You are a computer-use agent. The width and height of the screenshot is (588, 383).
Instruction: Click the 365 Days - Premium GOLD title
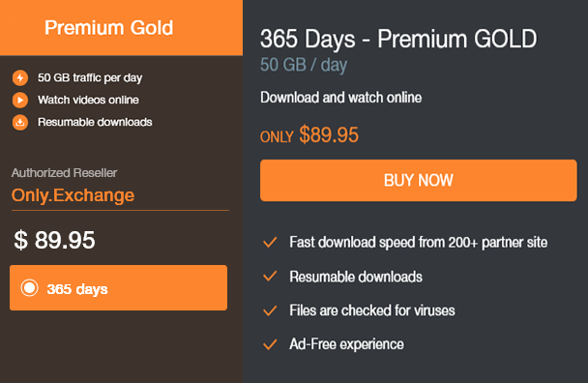[x=398, y=40]
